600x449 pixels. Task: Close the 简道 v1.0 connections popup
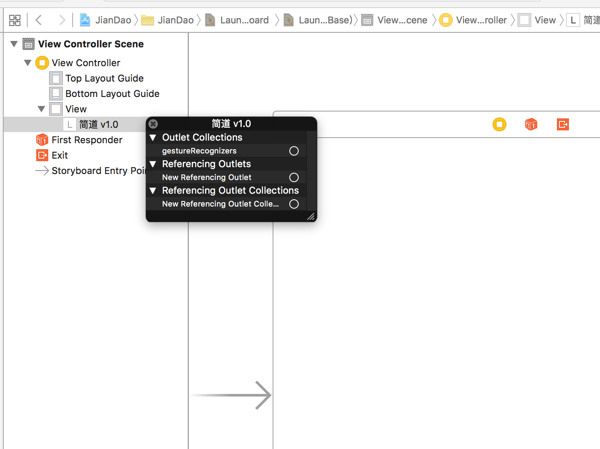153,124
